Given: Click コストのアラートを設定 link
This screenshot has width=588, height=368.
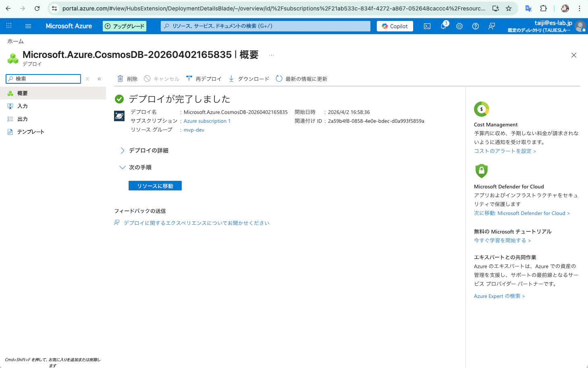Looking at the screenshot, I should coord(505,151).
